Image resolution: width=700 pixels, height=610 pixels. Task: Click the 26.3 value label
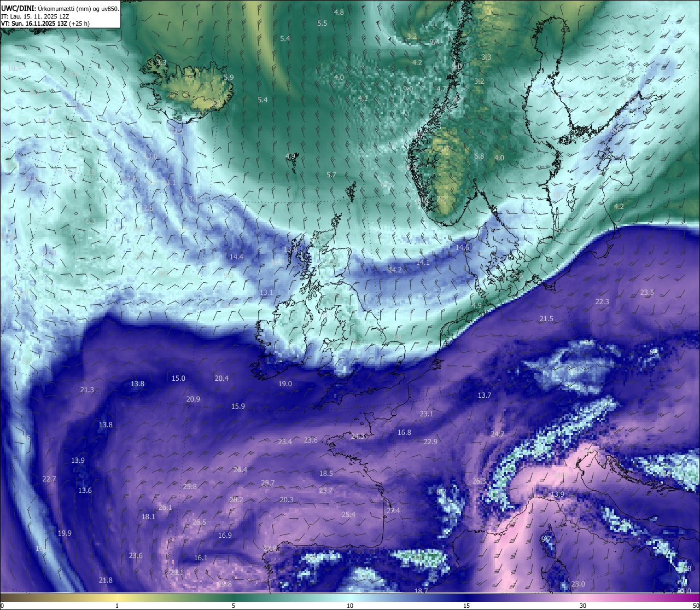pyautogui.click(x=479, y=481)
